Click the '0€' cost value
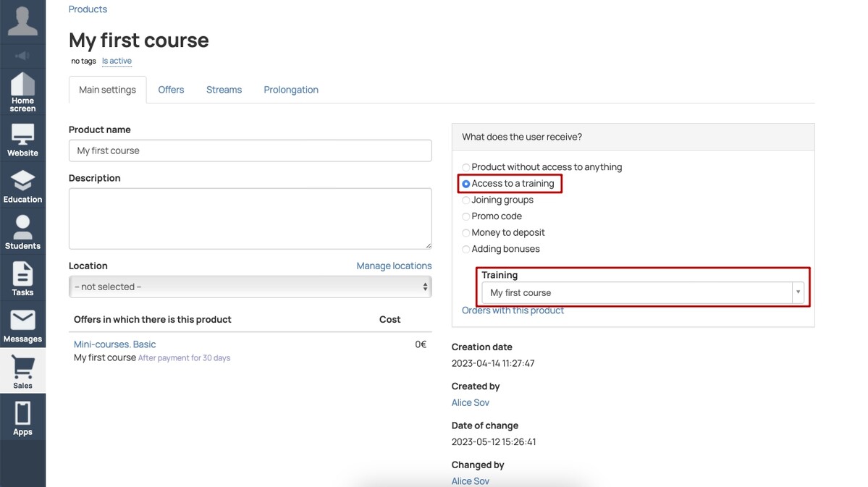This screenshot has width=868, height=487. tap(421, 344)
